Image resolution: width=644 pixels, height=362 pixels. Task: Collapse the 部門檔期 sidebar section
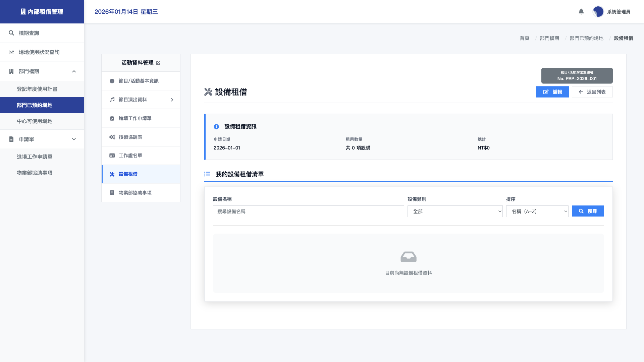[x=74, y=71]
